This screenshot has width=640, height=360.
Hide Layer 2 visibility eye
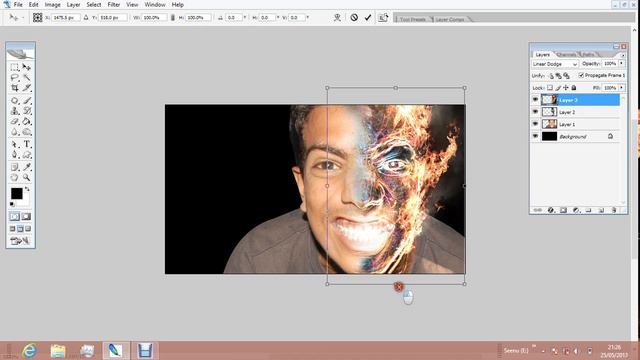[535, 112]
